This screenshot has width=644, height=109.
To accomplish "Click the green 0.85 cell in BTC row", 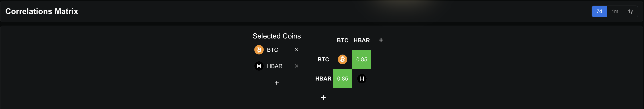I will coord(362,59).
